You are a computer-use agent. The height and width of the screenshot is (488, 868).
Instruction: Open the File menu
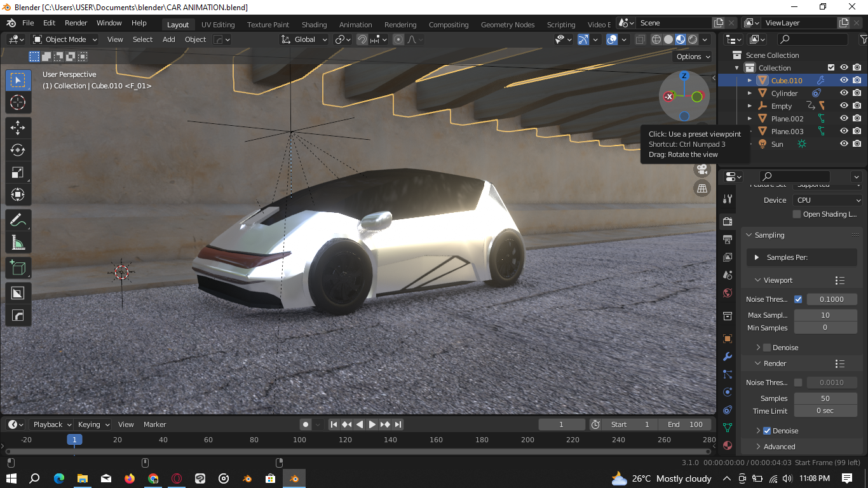28,23
